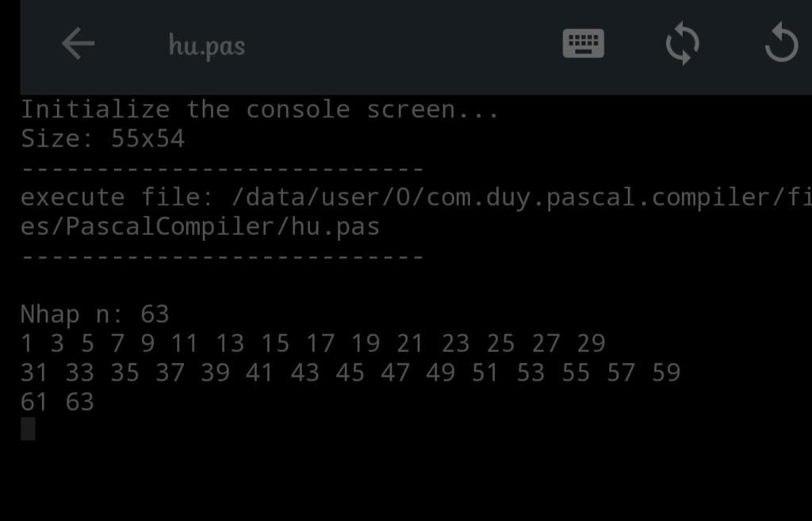The image size is (812, 521).
Task: Tap number 29 ending the first output row
Action: (591, 343)
